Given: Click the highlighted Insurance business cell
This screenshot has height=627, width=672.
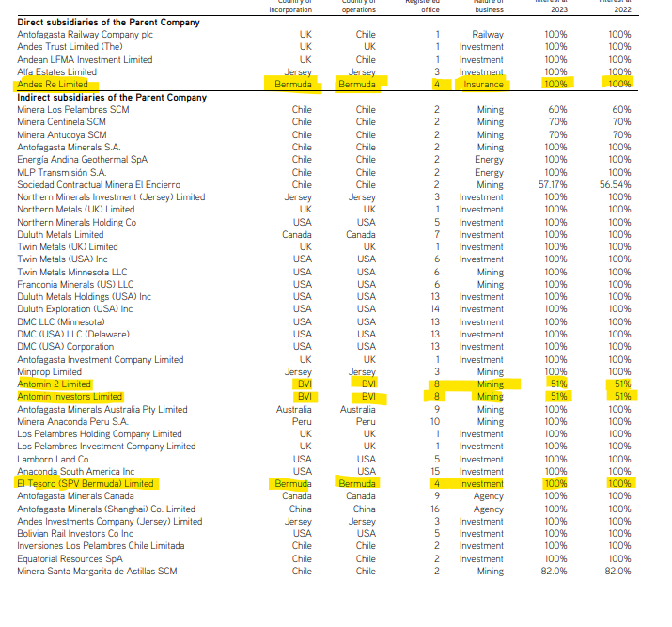Looking at the screenshot, I should click(483, 85).
